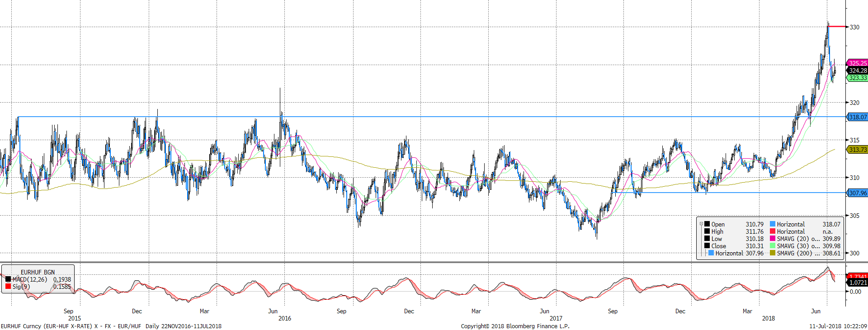Click the Low value 310.18

point(755,239)
